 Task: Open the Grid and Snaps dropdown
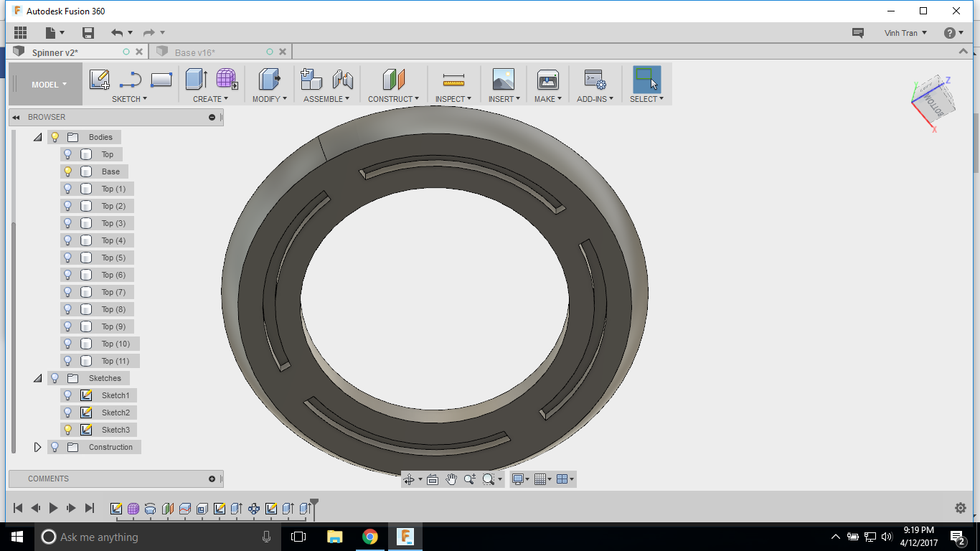pos(544,479)
